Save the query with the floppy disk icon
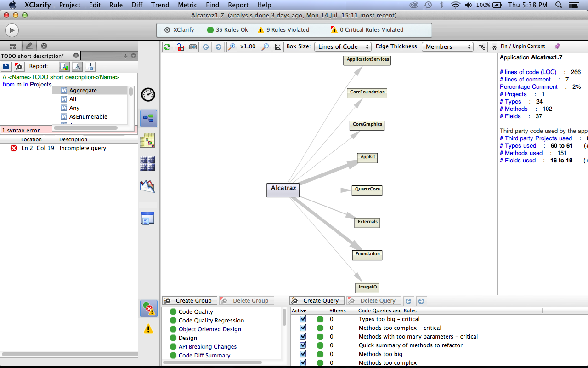The height and width of the screenshot is (368, 588). (6, 66)
